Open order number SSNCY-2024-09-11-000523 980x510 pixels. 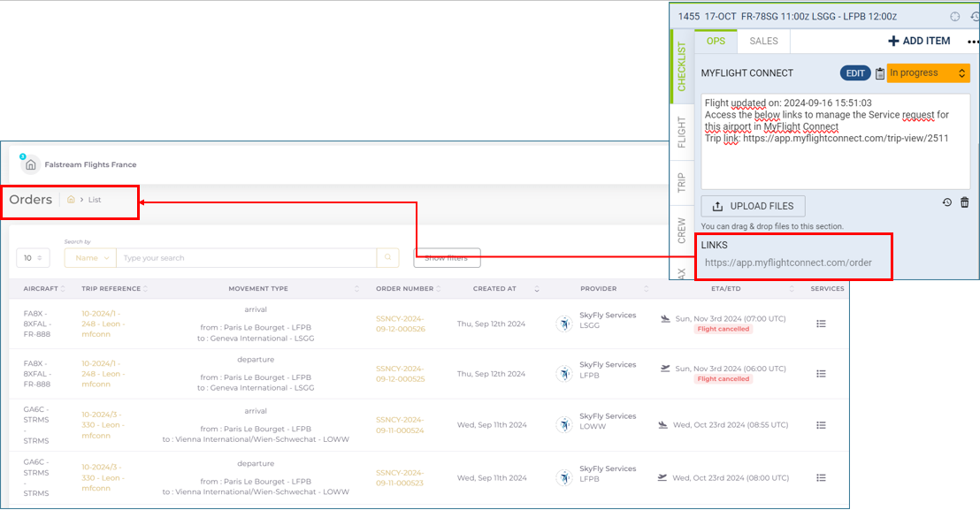click(x=400, y=477)
